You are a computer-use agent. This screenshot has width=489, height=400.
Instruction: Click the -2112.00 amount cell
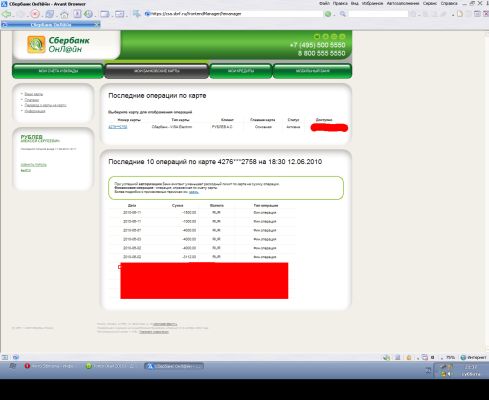pyautogui.click(x=189, y=257)
